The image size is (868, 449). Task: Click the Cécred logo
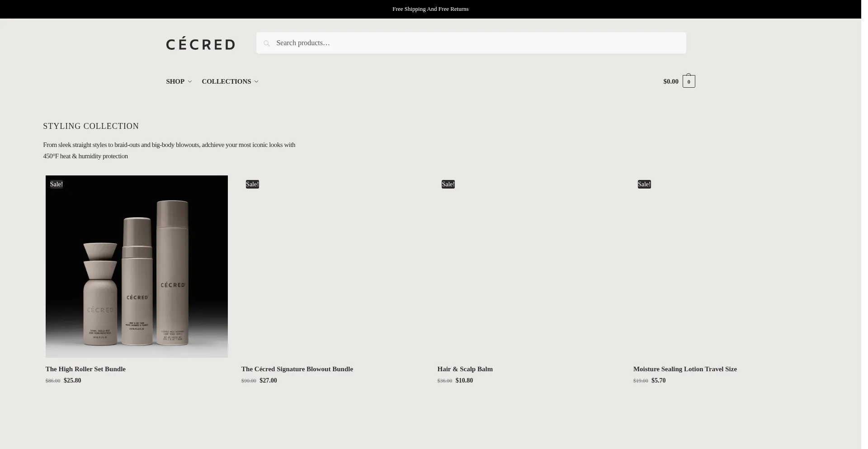pyautogui.click(x=200, y=43)
